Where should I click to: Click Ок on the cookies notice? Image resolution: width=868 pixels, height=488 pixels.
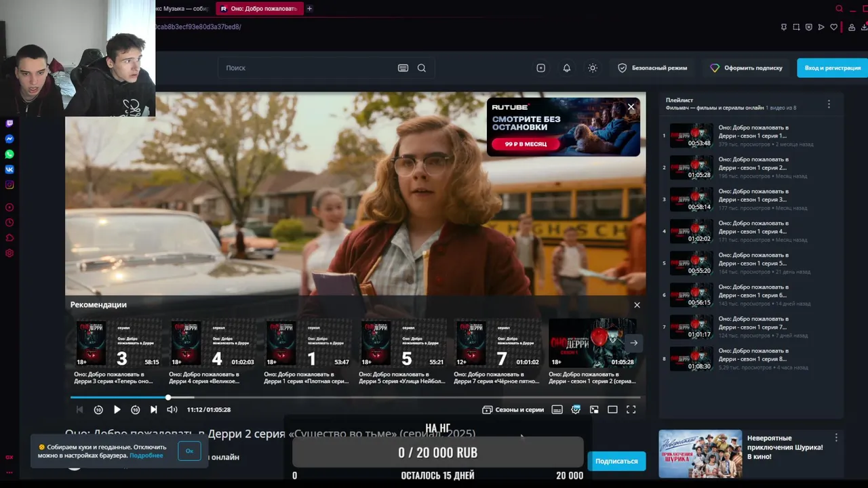coord(189,451)
